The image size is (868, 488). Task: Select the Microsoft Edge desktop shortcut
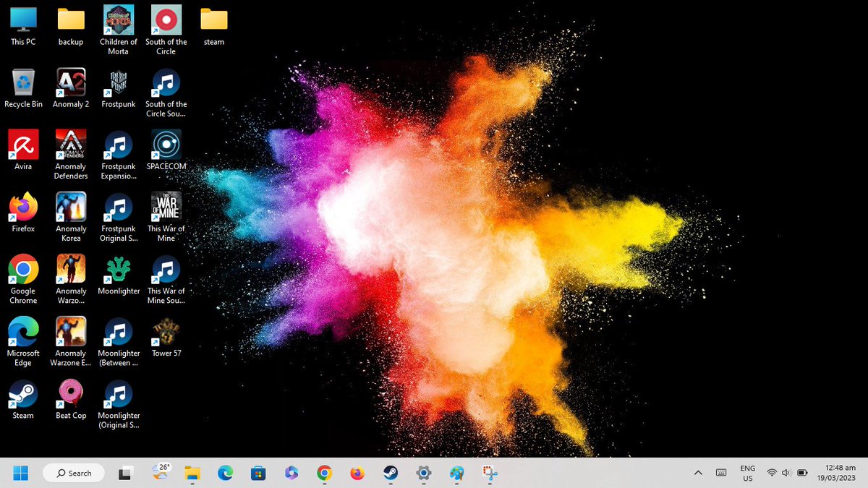(x=23, y=341)
